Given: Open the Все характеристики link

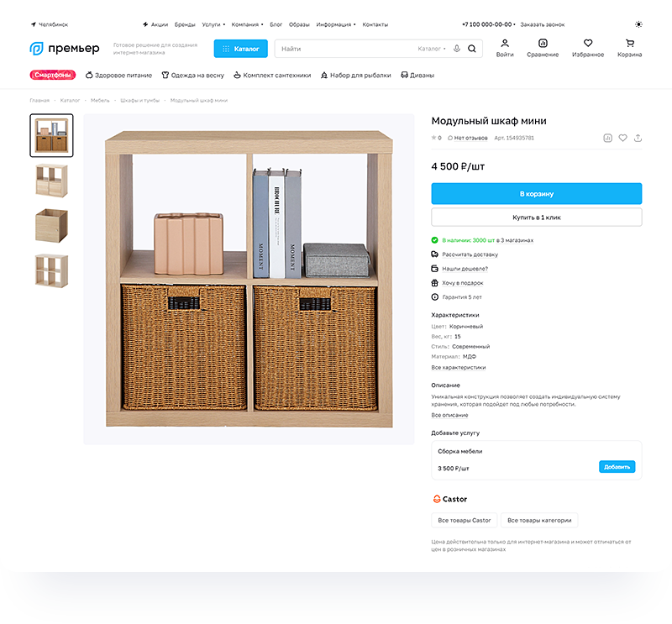Looking at the screenshot, I should pyautogui.click(x=458, y=367).
